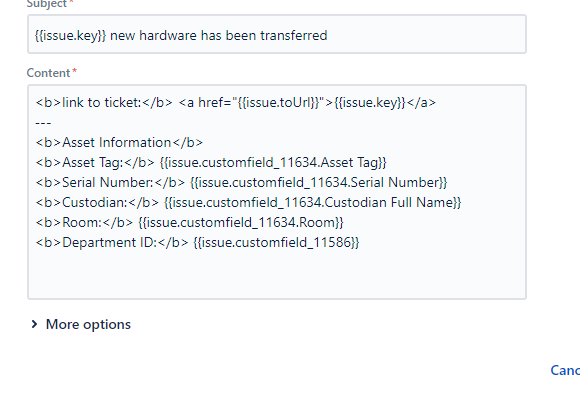
Task: Place cursor on the link to ticket line
Action: [236, 103]
